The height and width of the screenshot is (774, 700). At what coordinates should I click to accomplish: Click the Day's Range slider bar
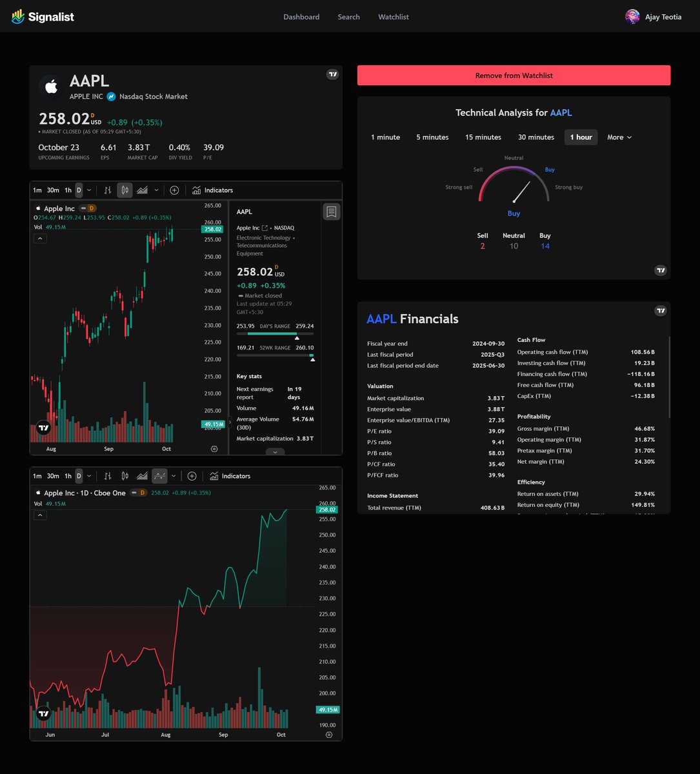coord(275,334)
